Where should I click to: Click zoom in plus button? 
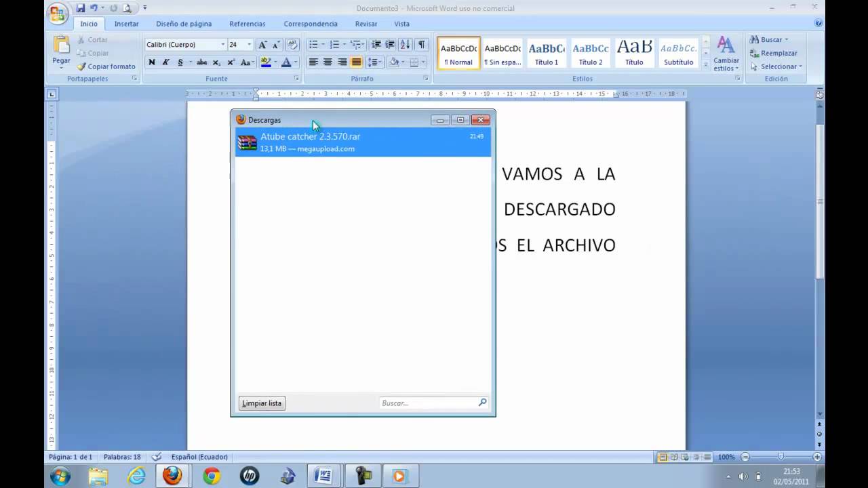(817, 457)
